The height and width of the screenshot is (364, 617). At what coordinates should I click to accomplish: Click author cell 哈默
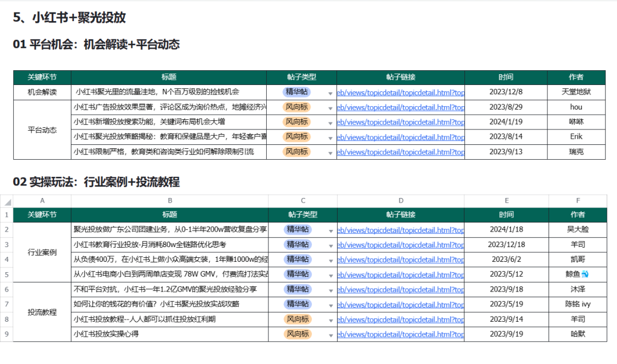click(578, 334)
